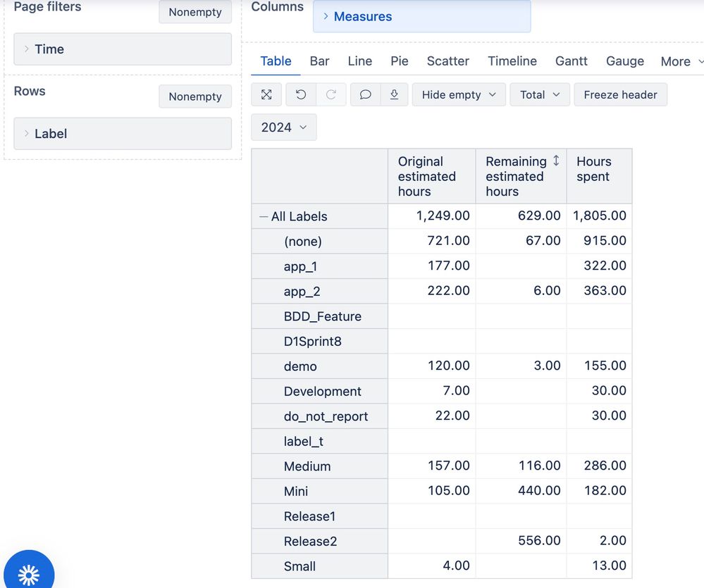Select the do_not_report row label
Image resolution: width=704 pixels, height=588 pixels.
click(326, 417)
